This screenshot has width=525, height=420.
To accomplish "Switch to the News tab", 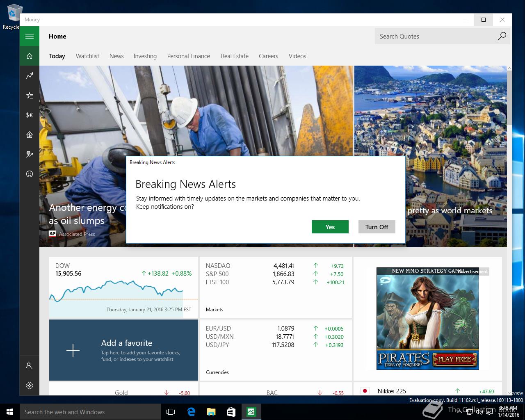I will tap(116, 56).
